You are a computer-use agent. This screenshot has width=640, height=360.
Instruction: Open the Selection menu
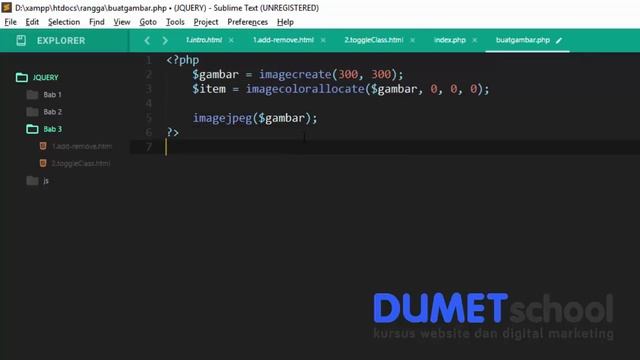64,22
